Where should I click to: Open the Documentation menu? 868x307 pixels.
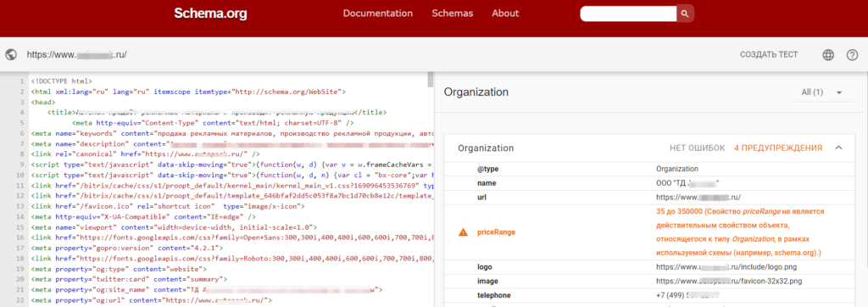pyautogui.click(x=377, y=14)
